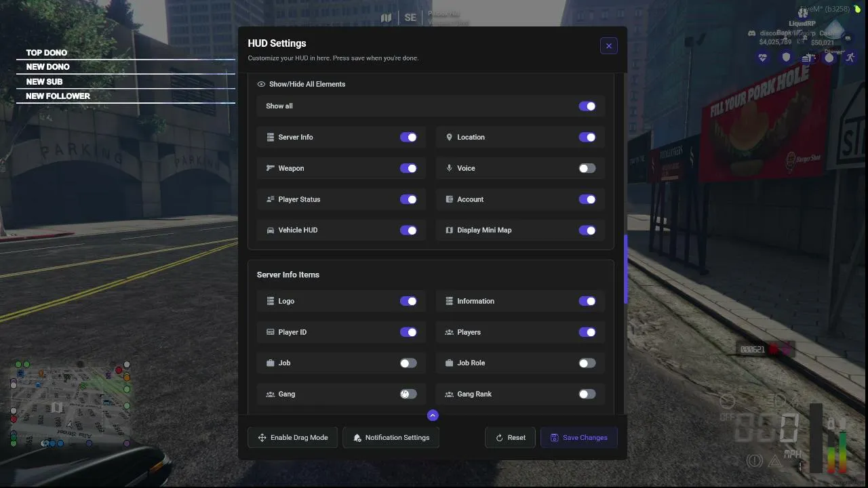Image resolution: width=868 pixels, height=488 pixels.
Task: Click the health heart HUD icon
Action: 764,58
